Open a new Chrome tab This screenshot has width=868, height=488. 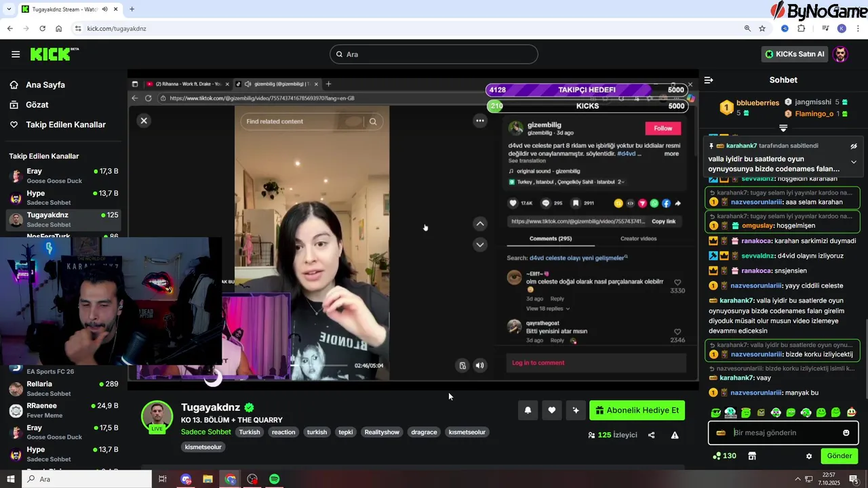132,9
